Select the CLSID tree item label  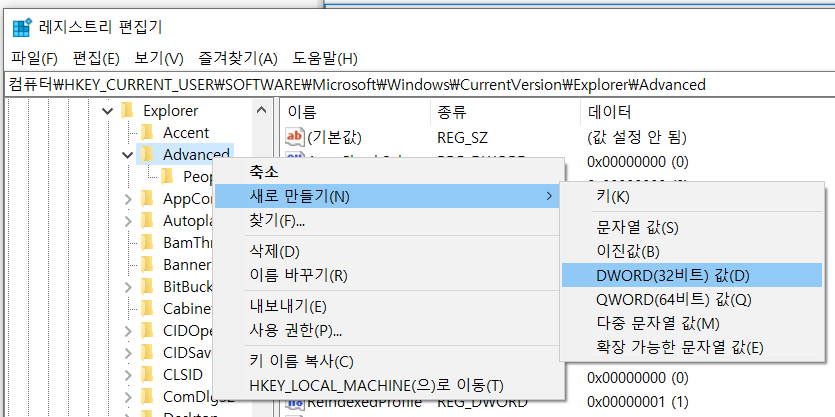(183, 374)
